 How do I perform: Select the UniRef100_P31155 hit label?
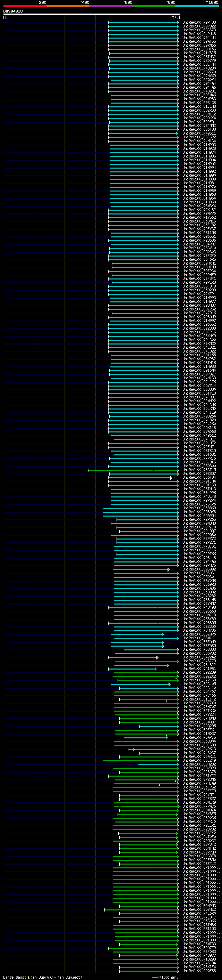coord(199,355)
